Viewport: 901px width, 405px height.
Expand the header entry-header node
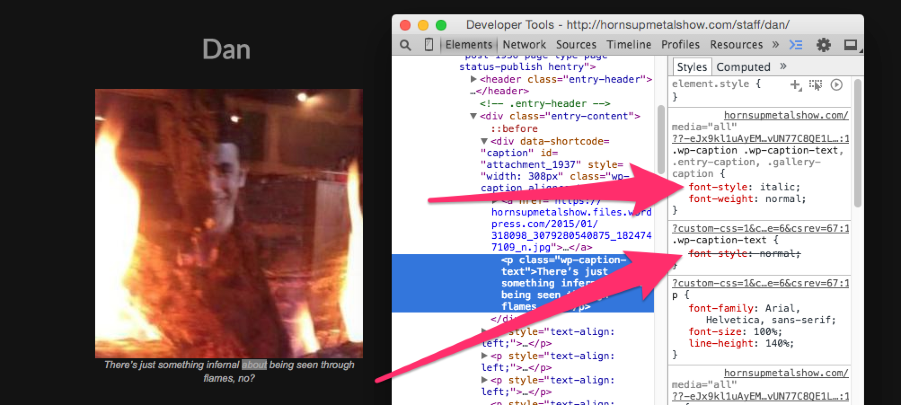[x=474, y=78]
